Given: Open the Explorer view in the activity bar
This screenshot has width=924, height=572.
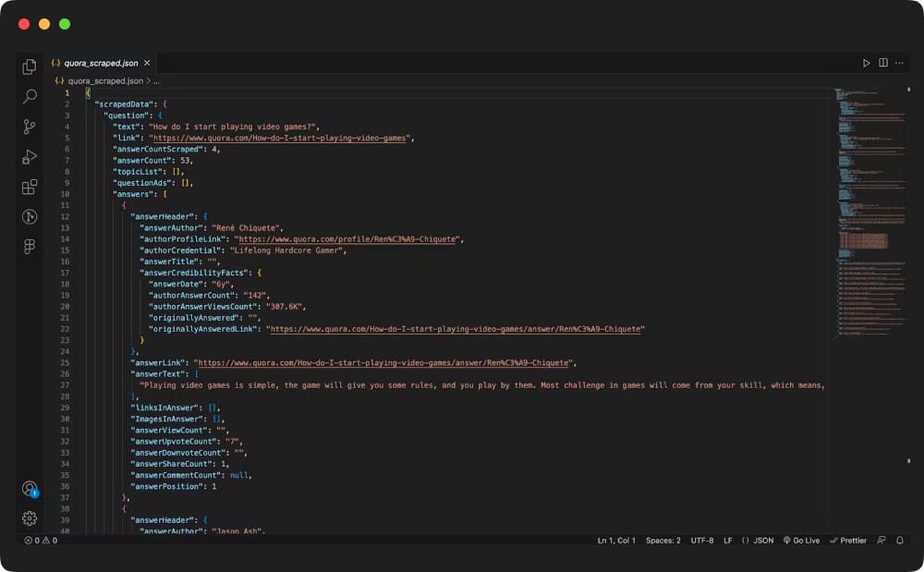Looking at the screenshot, I should click(x=29, y=67).
